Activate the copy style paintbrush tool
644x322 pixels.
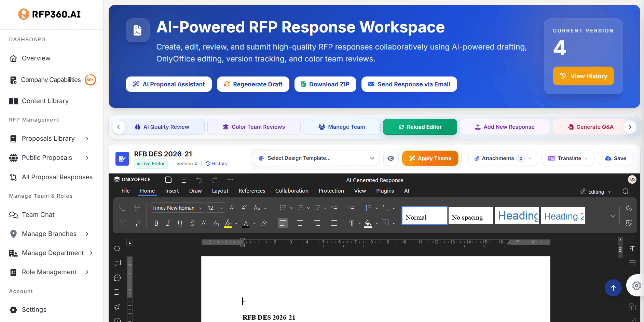click(137, 223)
